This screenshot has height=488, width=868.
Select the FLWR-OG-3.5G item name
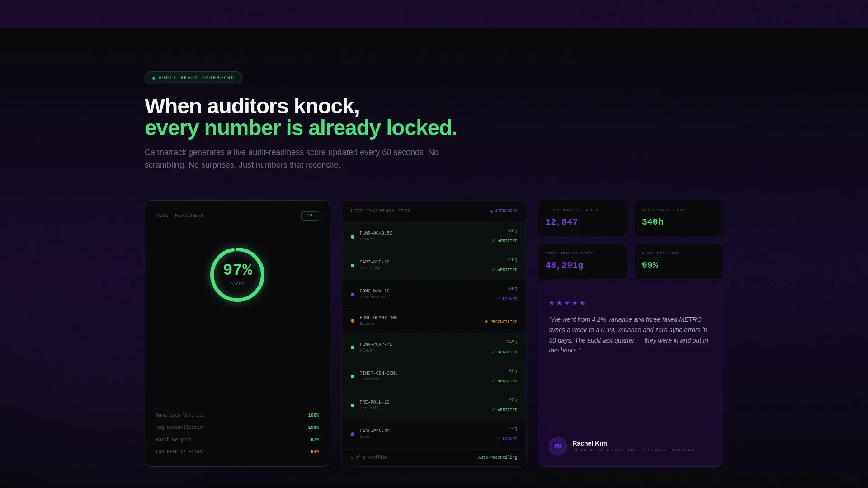click(x=376, y=234)
